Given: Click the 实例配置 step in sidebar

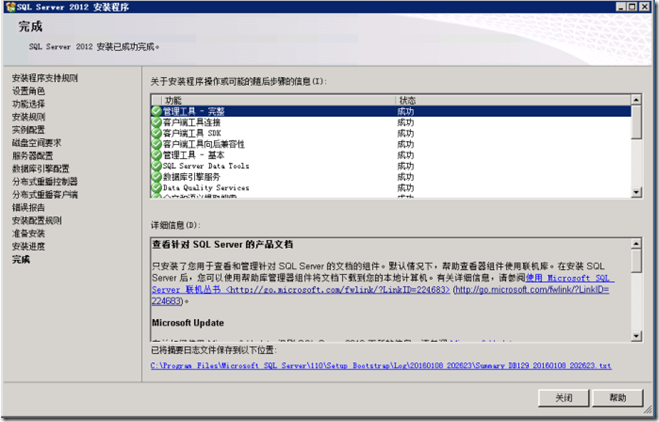Looking at the screenshot, I should (x=28, y=130).
